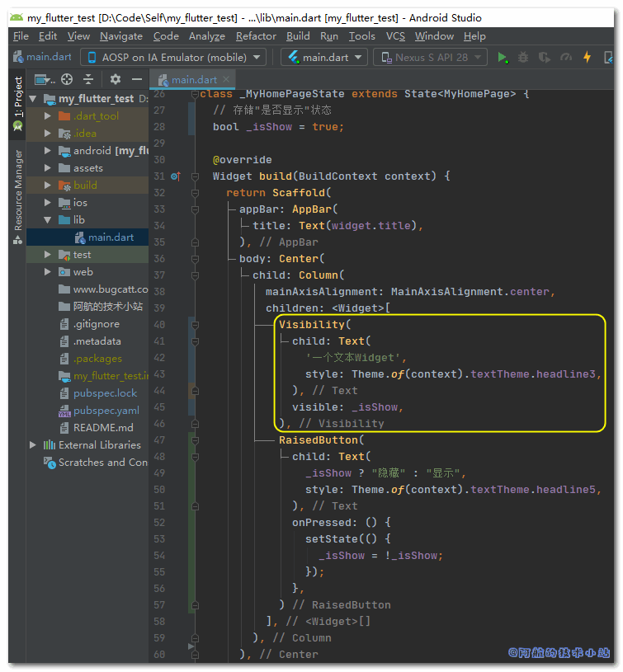Click the override gutter icon on line 31
This screenshot has width=623, height=672.
(175, 176)
